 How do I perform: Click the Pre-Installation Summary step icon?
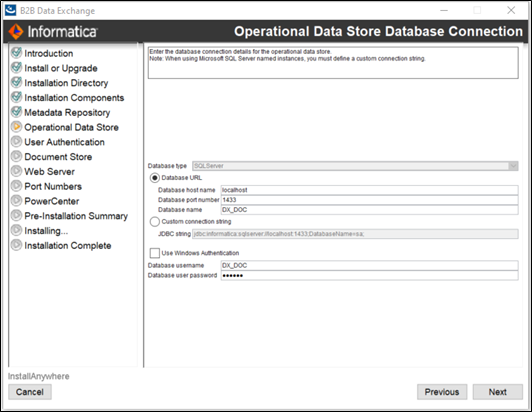coord(16,216)
